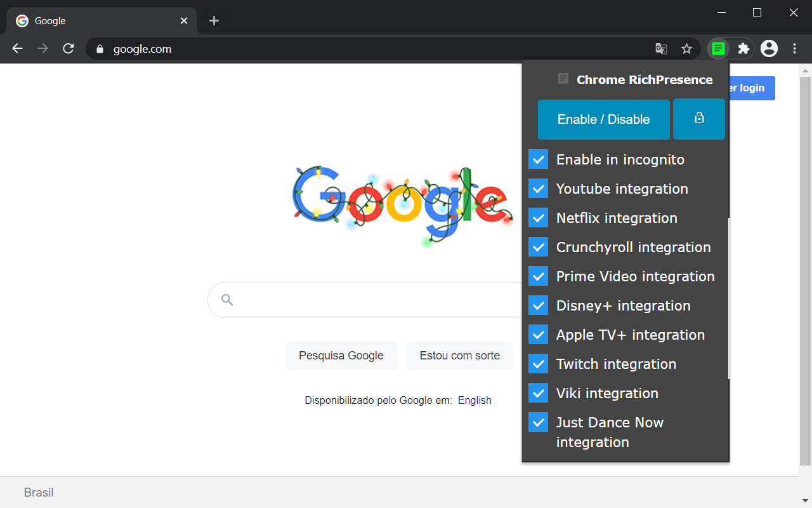
Task: Open the Chrome RichPresence extension icon
Action: pyautogui.click(x=718, y=48)
